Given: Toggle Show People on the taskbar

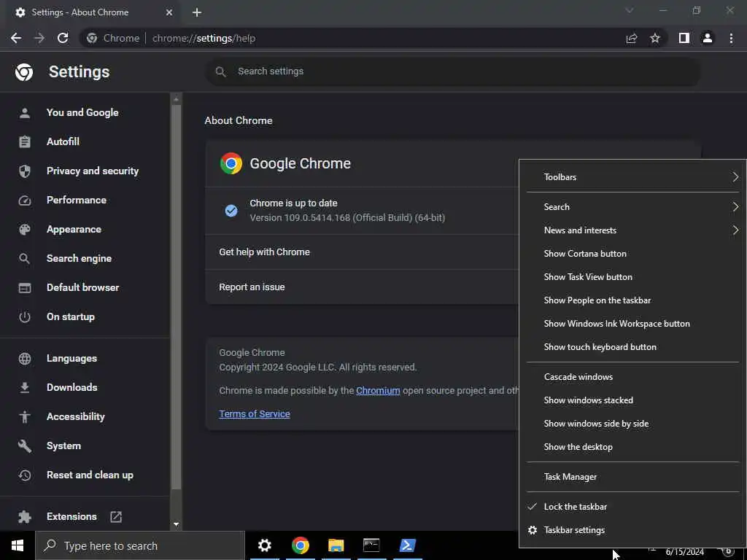Looking at the screenshot, I should (x=632, y=300).
